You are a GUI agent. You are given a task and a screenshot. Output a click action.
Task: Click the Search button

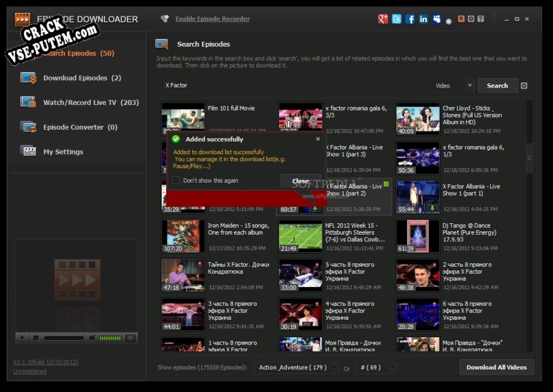[x=498, y=86]
